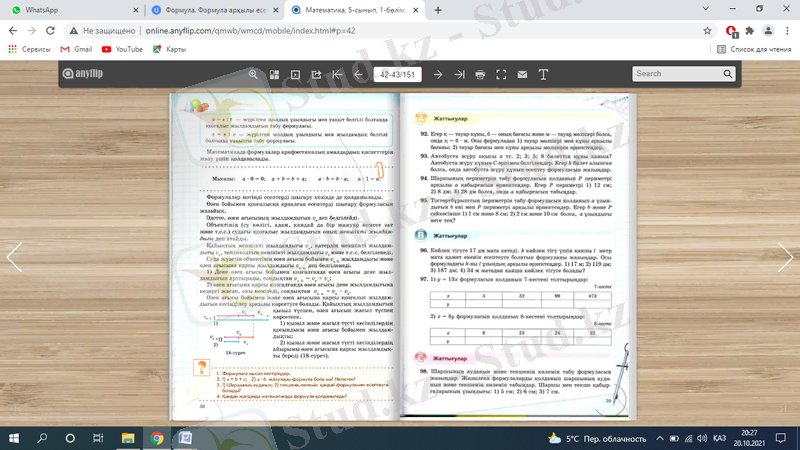Go to previous page using toolbar arrow

(x=358, y=74)
